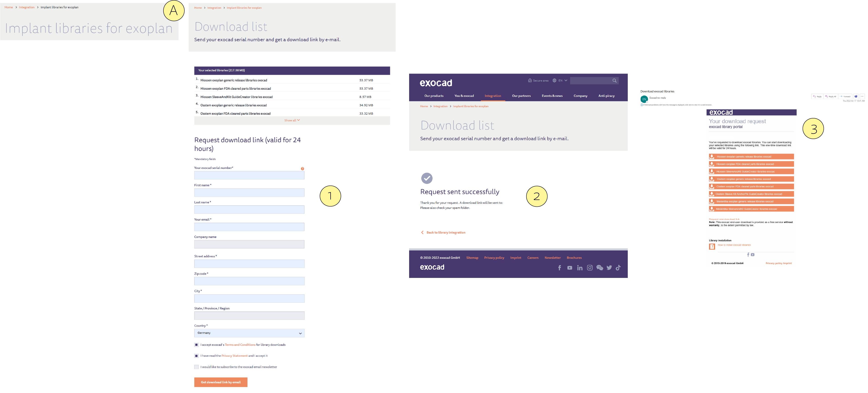
Task: Download Osstem exoplan generic release libraries from email
Action: tap(751, 179)
